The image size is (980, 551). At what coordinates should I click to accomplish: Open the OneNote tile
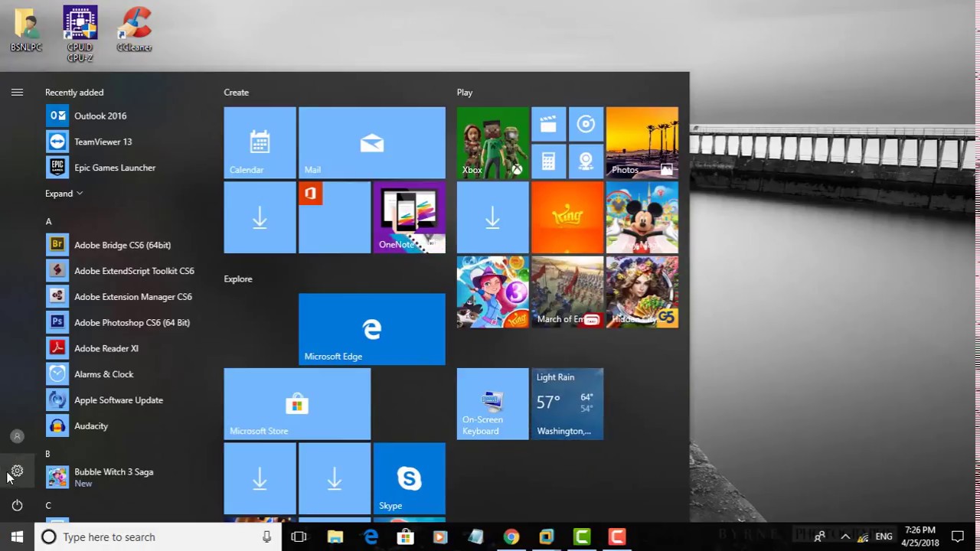410,217
